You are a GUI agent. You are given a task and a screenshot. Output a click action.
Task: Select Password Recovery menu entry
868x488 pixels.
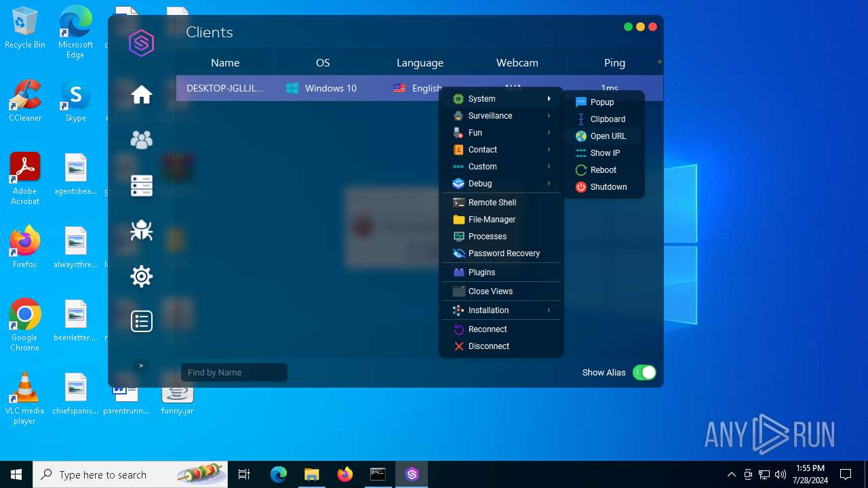point(501,253)
